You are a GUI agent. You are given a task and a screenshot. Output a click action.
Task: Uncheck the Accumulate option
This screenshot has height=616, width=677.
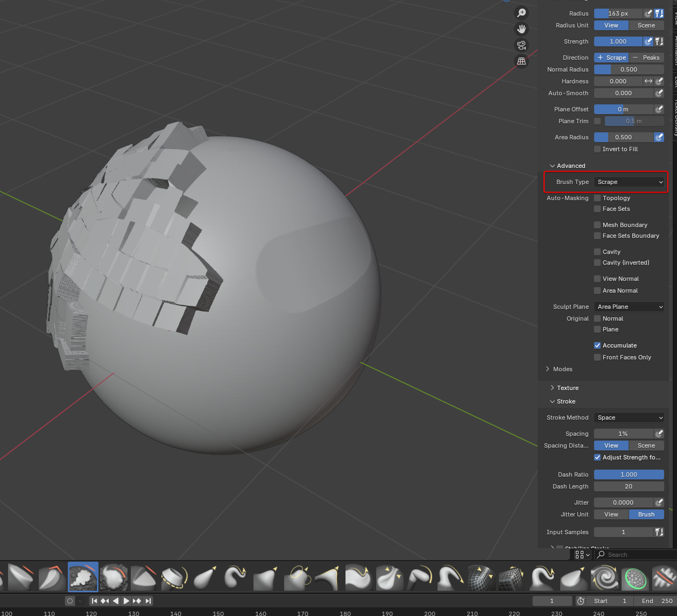[597, 345]
